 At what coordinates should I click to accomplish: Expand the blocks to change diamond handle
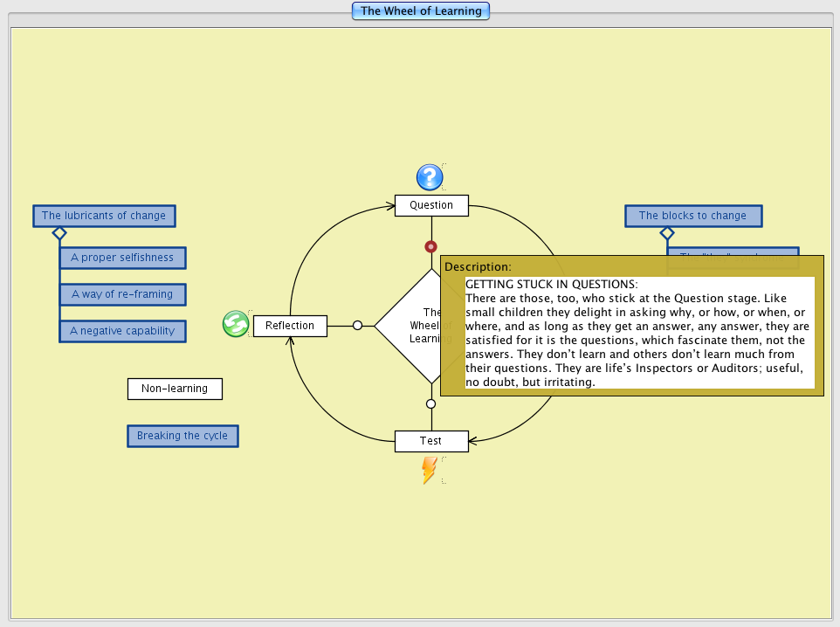667,232
